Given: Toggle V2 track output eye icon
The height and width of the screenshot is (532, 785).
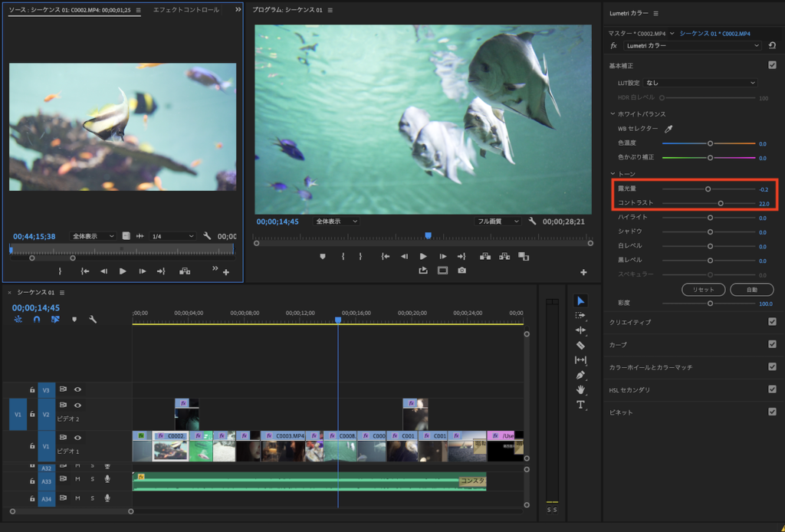Looking at the screenshot, I should tap(77, 405).
